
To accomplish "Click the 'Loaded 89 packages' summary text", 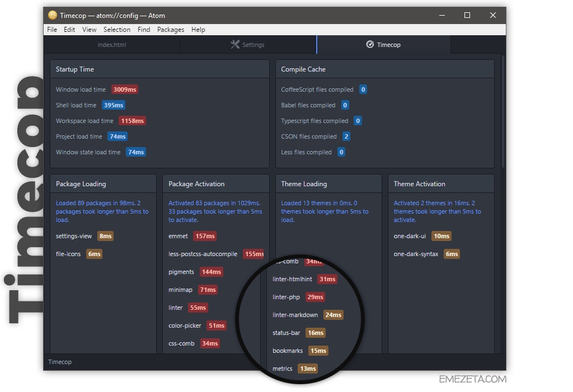I will point(102,211).
